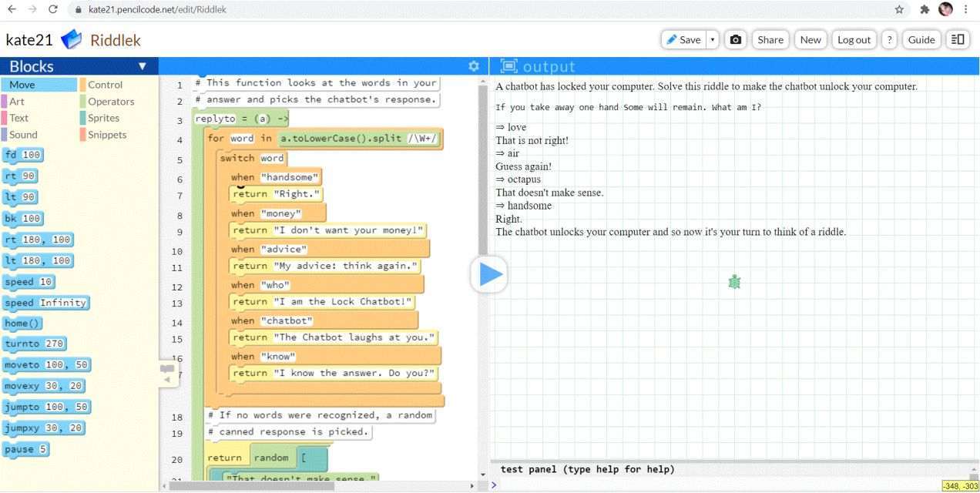Switch to Operators block category
Viewport: 980px width, 493px height.
pyautogui.click(x=110, y=102)
